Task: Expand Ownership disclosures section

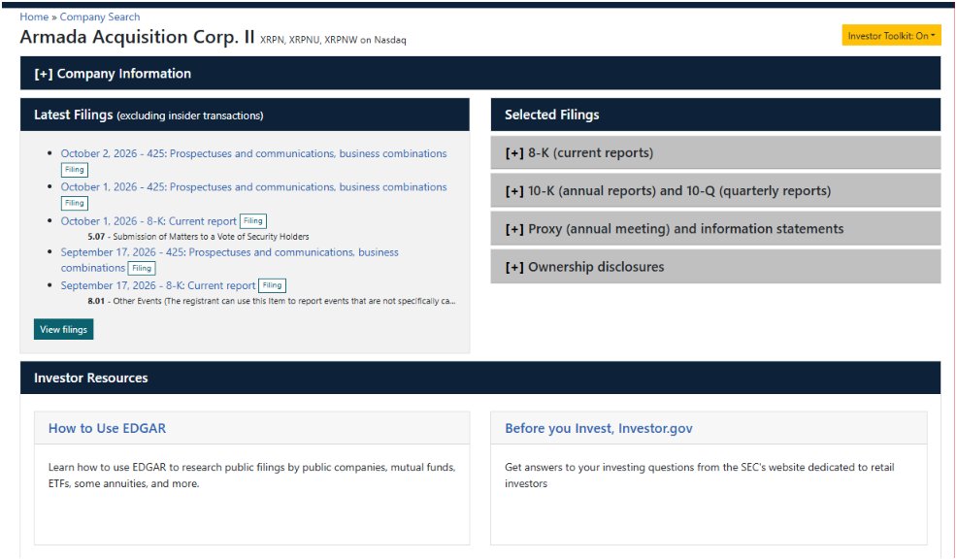Action: [x=715, y=267]
